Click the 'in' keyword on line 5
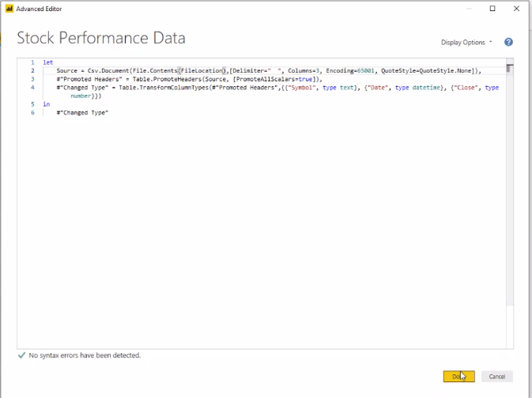 (x=46, y=104)
